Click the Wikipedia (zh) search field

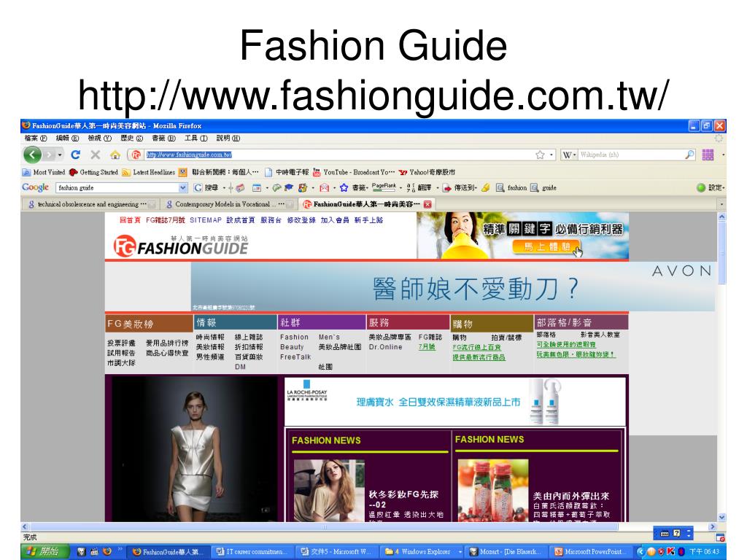coord(631,155)
